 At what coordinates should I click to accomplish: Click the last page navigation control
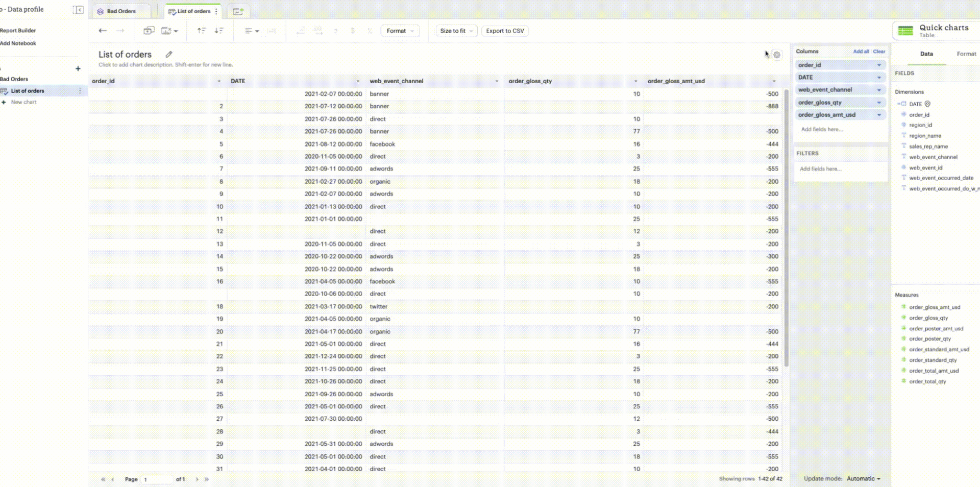point(206,479)
